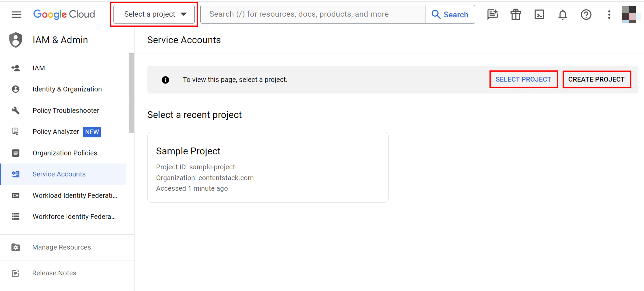Image resolution: width=644 pixels, height=291 pixels.
Task: Click the 'Project ID: sample-project' text
Action: [196, 167]
